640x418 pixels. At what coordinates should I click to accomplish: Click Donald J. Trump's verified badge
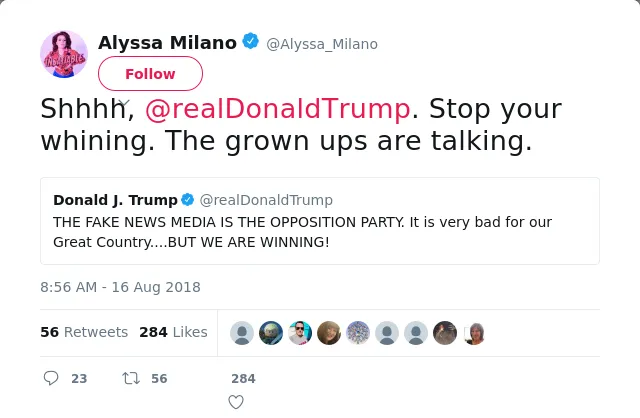click(x=188, y=200)
